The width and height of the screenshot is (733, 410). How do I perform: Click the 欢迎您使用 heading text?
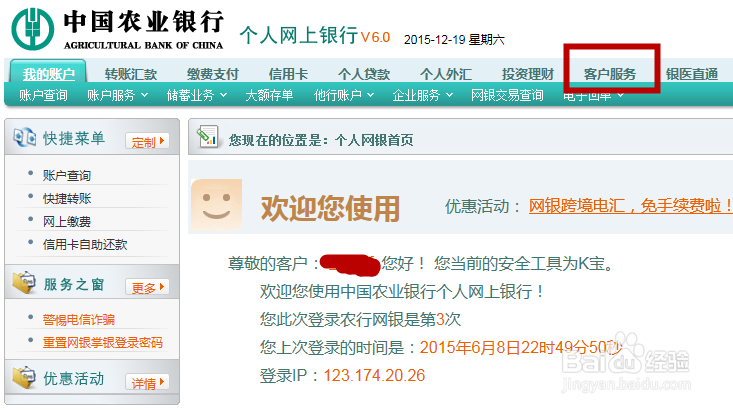click(330, 208)
